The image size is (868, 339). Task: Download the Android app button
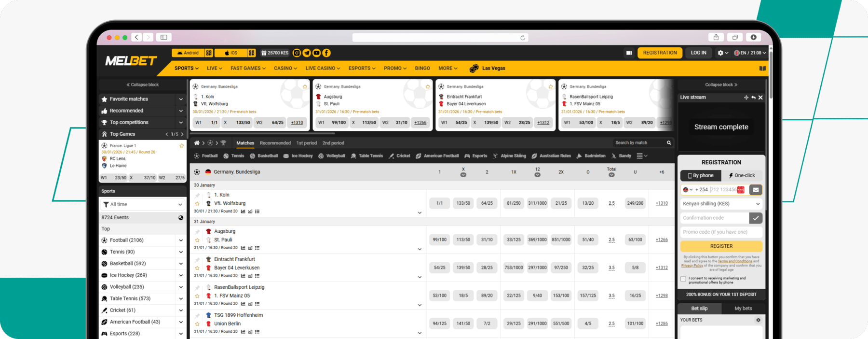click(188, 53)
